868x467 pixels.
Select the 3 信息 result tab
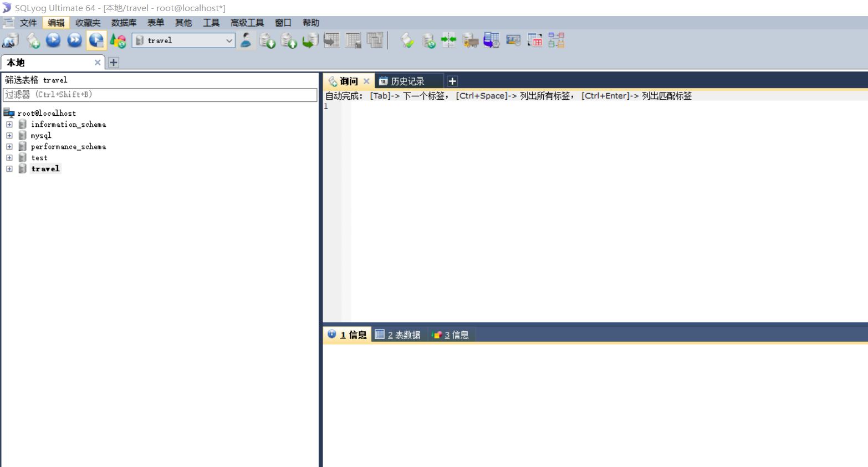click(x=451, y=335)
